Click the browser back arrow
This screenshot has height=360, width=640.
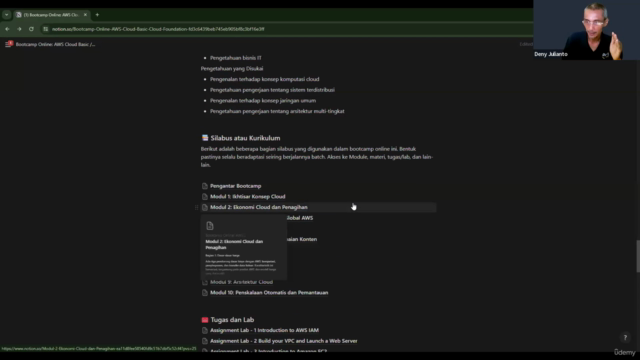point(7,29)
